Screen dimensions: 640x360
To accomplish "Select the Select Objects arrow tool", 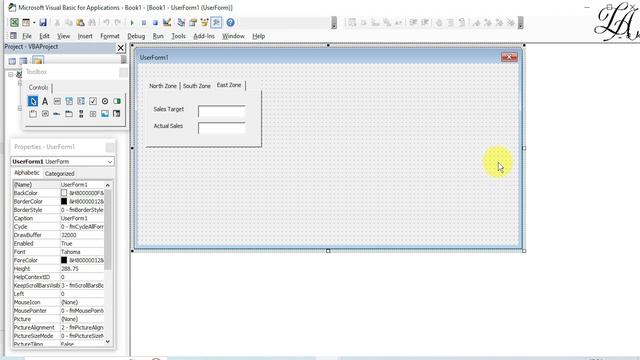I will coord(33,101).
